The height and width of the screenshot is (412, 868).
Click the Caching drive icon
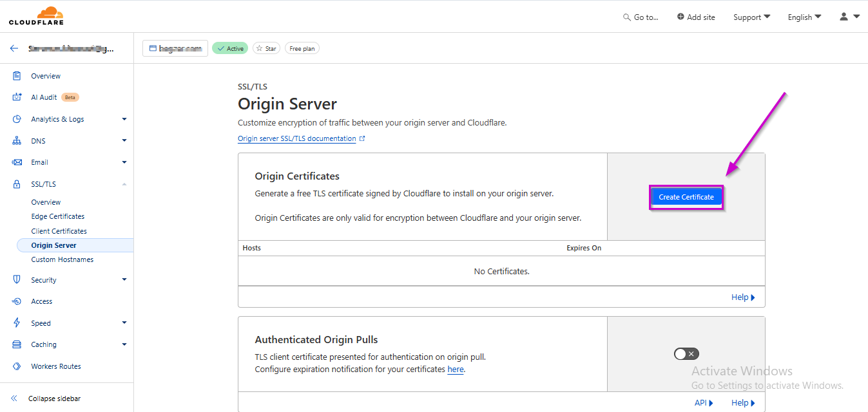click(x=17, y=344)
